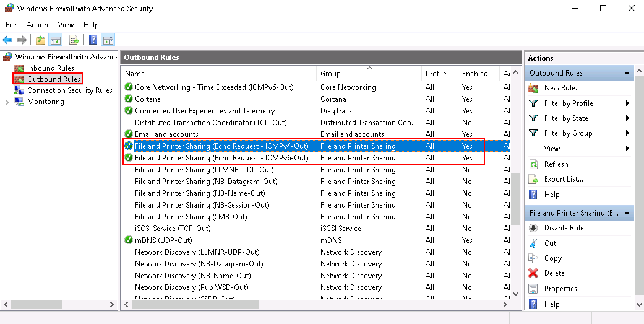Viewport: 644px width, 324px height.
Task: Open the Filter by State submenu arrow
Action: [627, 118]
